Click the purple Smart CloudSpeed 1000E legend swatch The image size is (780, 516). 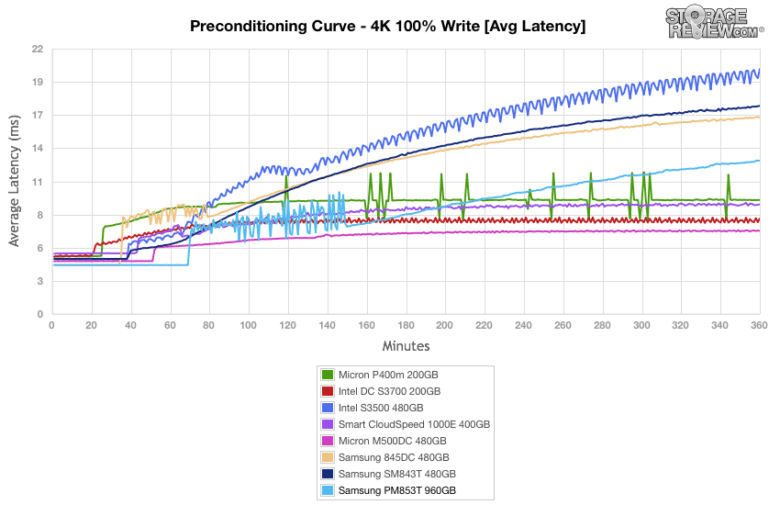click(x=327, y=424)
